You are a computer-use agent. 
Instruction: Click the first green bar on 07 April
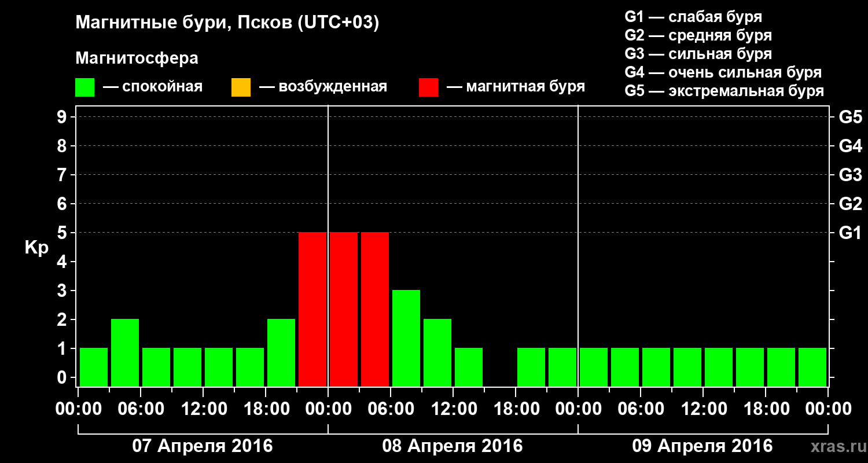click(x=94, y=367)
